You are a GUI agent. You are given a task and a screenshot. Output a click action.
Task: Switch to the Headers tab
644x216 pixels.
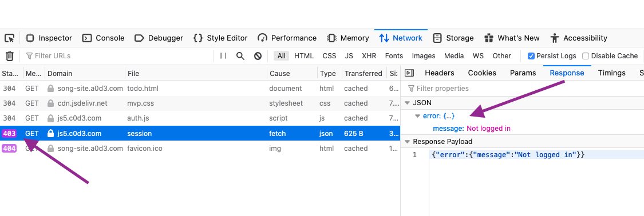click(440, 73)
